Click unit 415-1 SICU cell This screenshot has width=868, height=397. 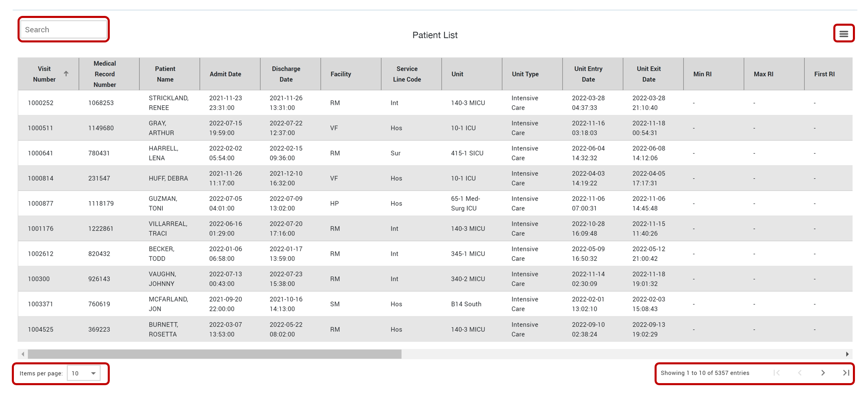467,153
